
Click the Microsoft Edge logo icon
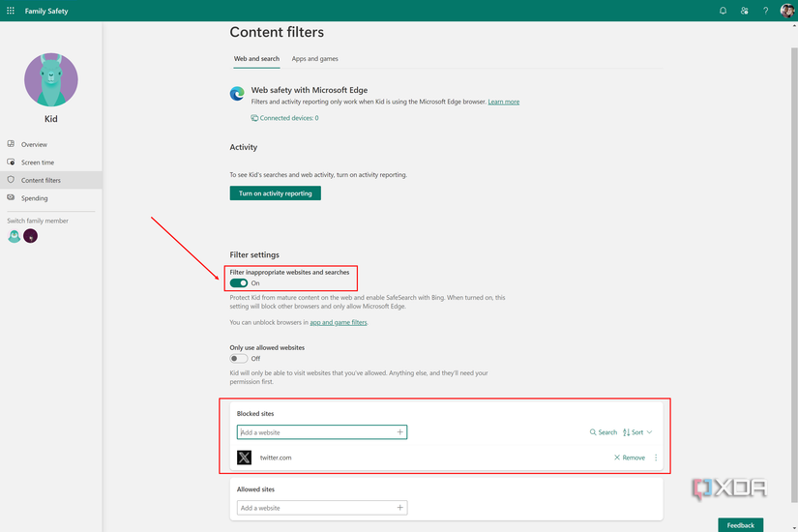pyautogui.click(x=237, y=94)
